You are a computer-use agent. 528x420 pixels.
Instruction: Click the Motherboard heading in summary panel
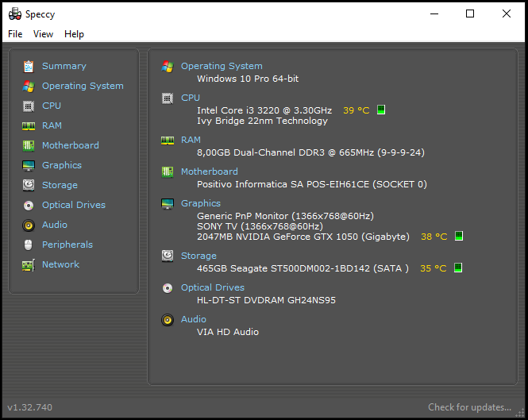pos(210,171)
